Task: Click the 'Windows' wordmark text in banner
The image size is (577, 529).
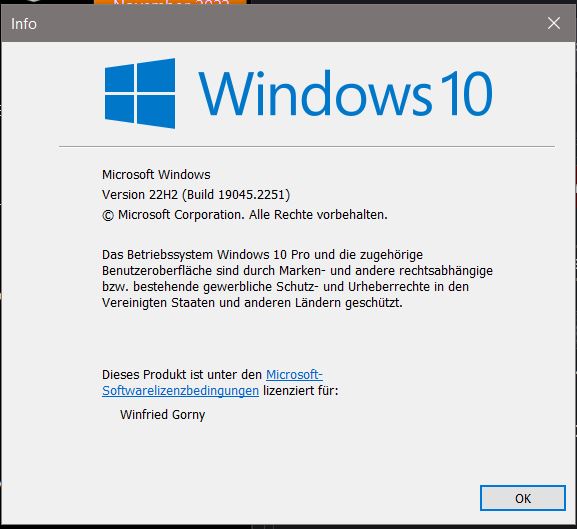Action: [x=315, y=93]
